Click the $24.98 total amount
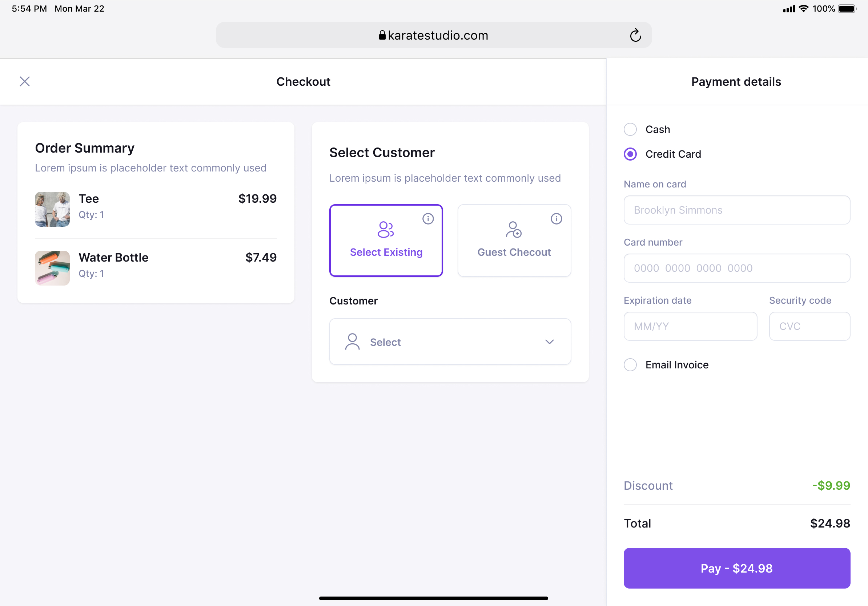Screen dimensions: 868x606 point(830,523)
